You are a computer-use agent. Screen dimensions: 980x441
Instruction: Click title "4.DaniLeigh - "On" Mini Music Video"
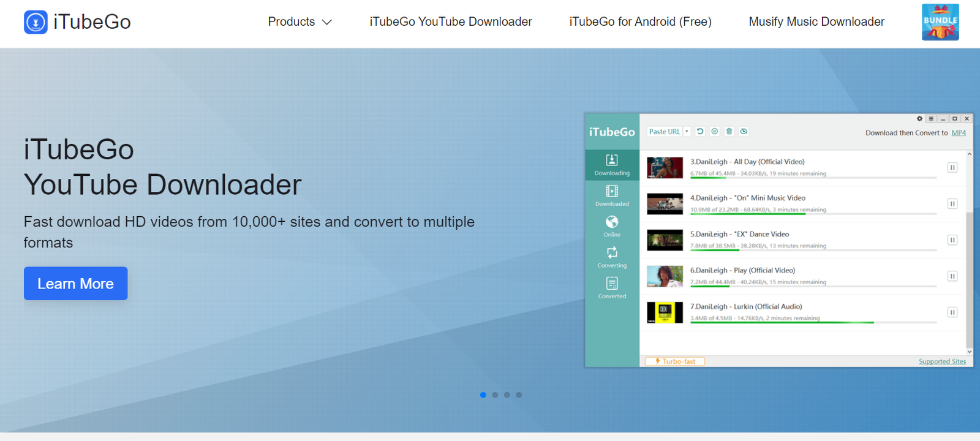point(748,198)
